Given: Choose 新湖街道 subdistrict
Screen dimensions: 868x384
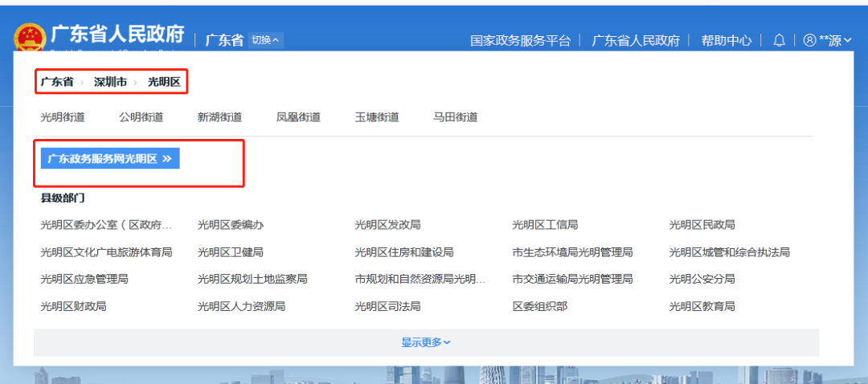Looking at the screenshot, I should tap(219, 116).
